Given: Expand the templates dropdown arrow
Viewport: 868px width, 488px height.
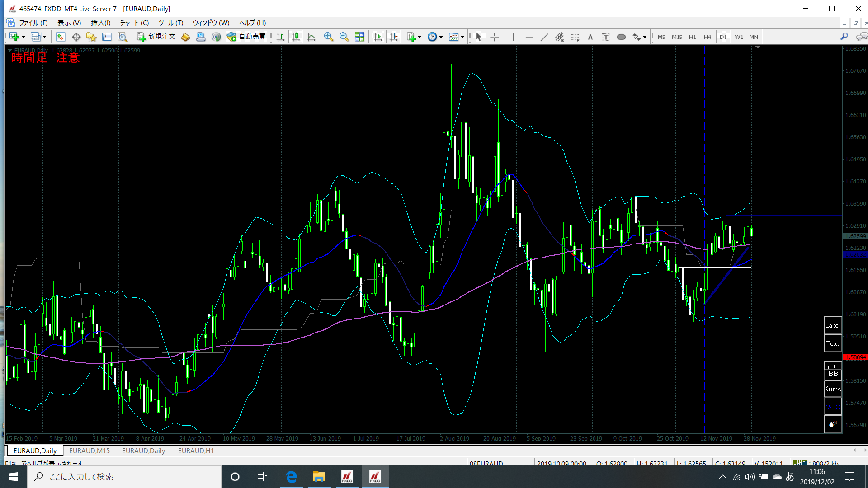Looking at the screenshot, I should tap(462, 37).
